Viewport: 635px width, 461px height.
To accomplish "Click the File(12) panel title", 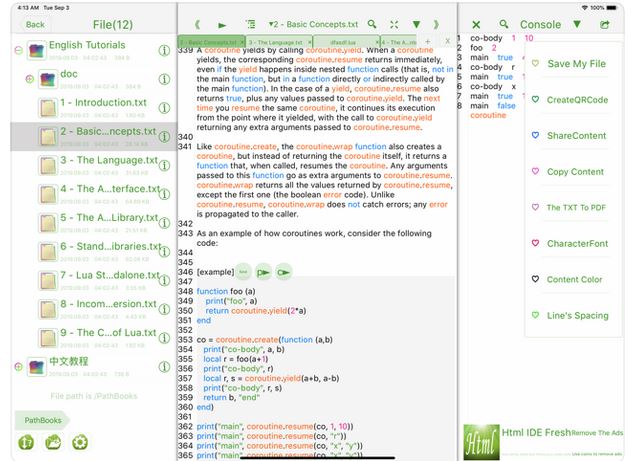I will pos(113,25).
